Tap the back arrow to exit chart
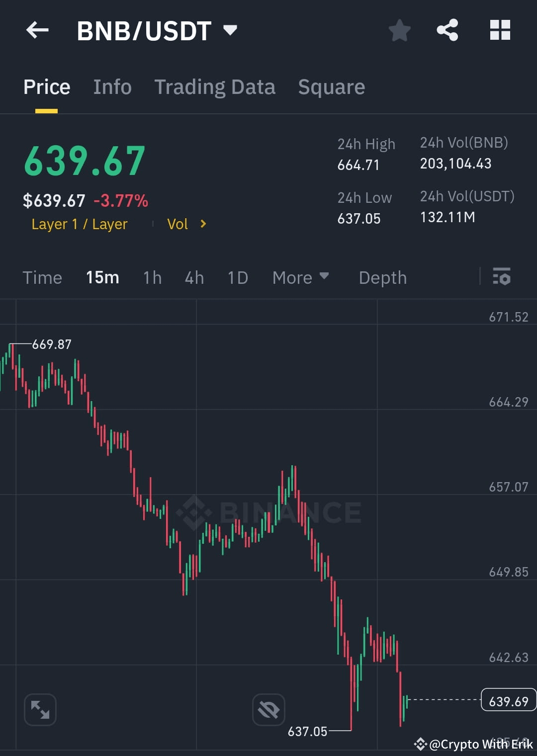The height and width of the screenshot is (756, 537). pyautogui.click(x=37, y=30)
